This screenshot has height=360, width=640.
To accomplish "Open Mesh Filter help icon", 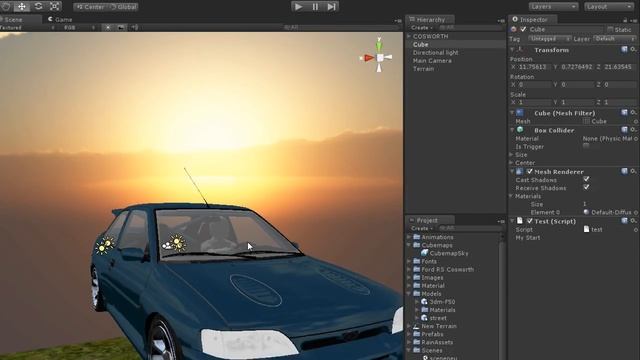I will point(624,112).
